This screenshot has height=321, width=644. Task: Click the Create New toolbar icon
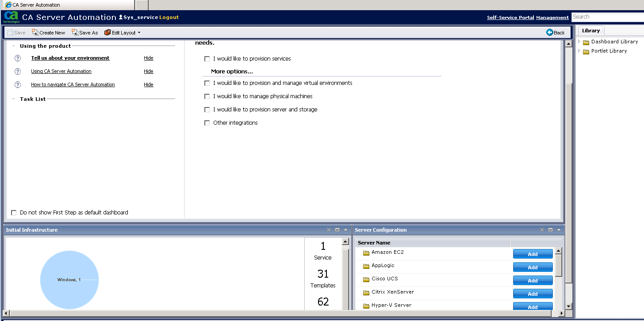[x=35, y=32]
